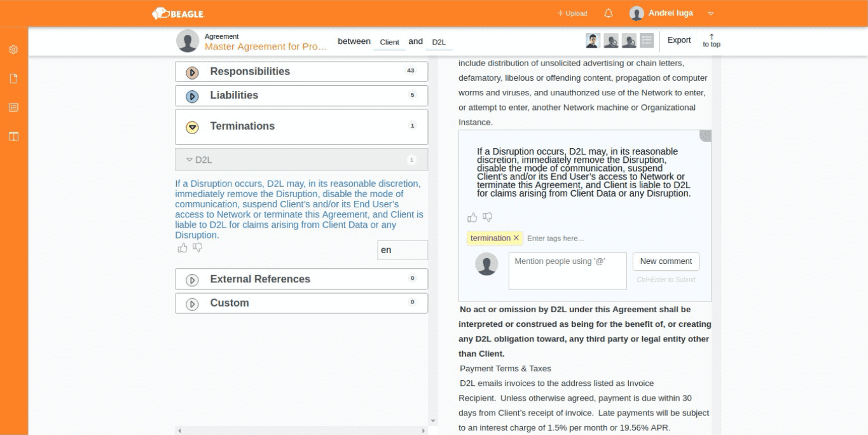The height and width of the screenshot is (435, 868).
Task: Dislike the D2L termination clause in left panel
Action: pos(197,247)
